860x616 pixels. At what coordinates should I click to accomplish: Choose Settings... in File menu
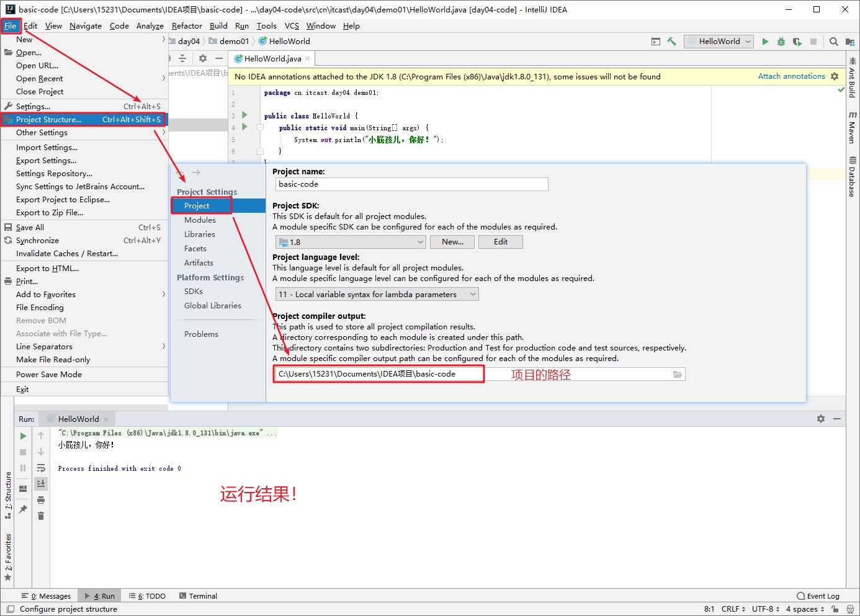tap(84, 107)
